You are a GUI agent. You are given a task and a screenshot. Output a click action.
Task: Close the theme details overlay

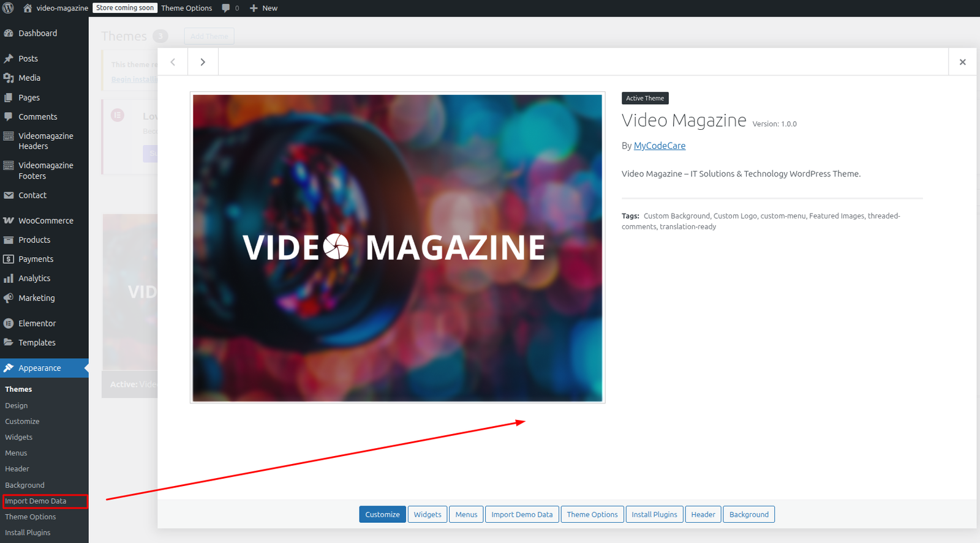962,62
